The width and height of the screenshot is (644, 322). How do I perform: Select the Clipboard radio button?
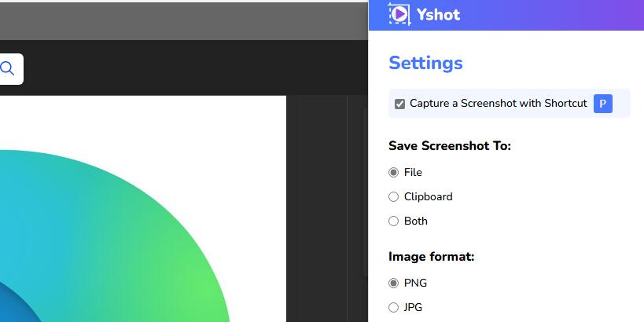pos(394,196)
